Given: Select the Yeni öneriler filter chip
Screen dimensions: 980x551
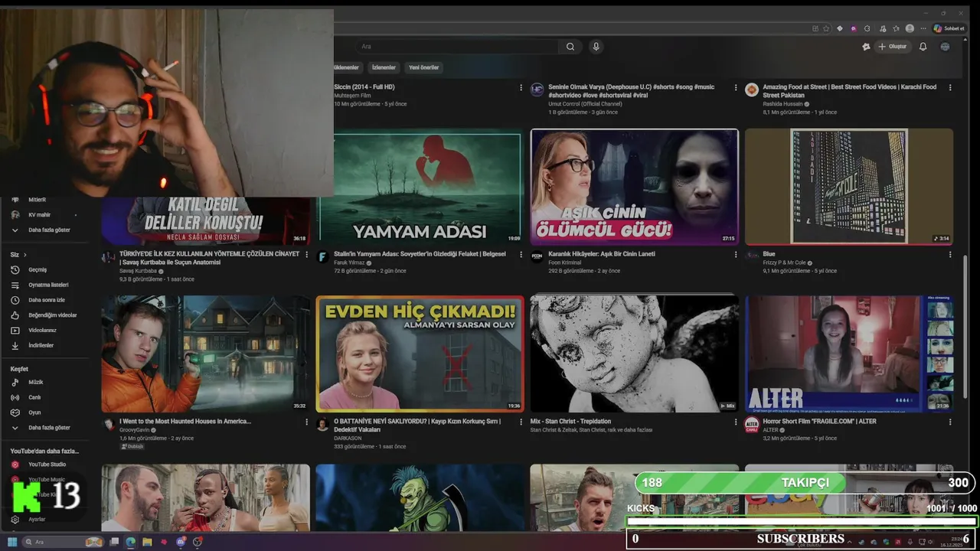Looking at the screenshot, I should click(424, 67).
